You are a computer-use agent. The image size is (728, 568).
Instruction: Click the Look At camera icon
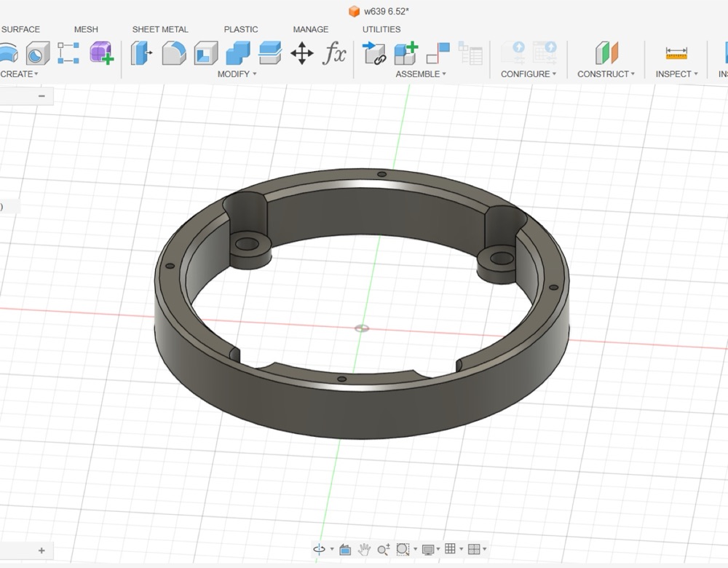345,549
